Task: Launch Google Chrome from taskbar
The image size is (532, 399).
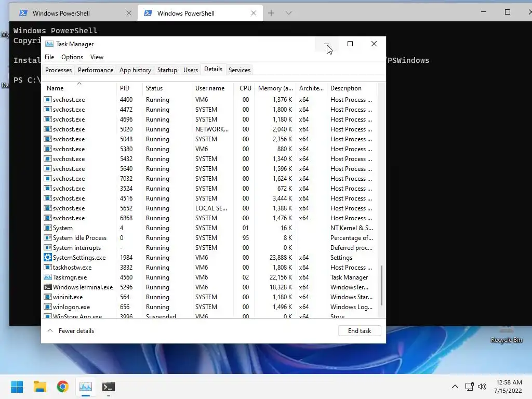Action: click(63, 387)
